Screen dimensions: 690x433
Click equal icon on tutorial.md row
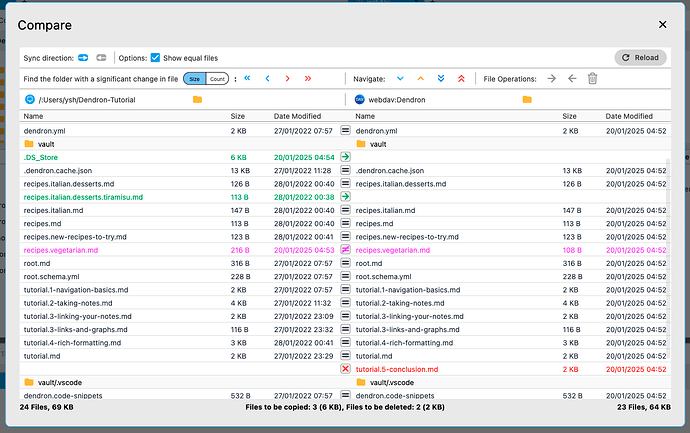(x=345, y=356)
